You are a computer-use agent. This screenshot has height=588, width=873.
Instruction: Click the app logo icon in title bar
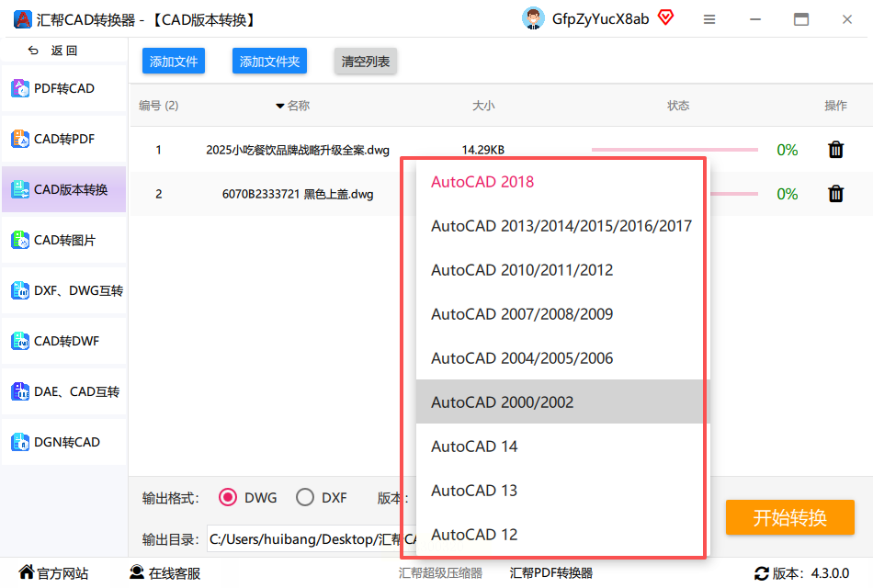pyautogui.click(x=22, y=19)
